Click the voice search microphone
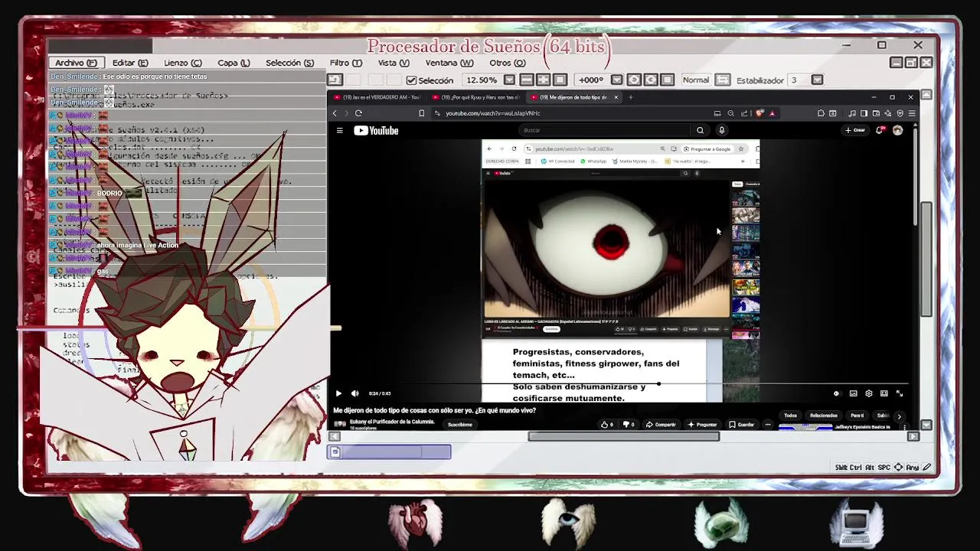980x551 pixels. (721, 131)
